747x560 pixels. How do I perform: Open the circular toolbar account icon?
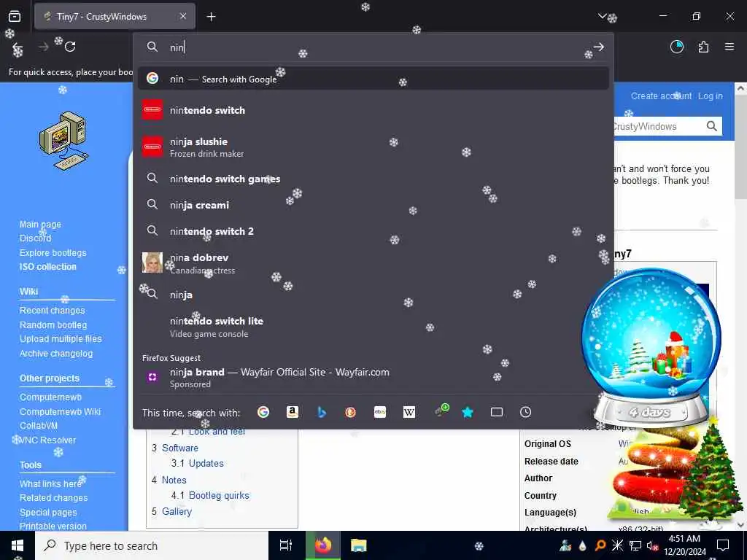pos(677,47)
